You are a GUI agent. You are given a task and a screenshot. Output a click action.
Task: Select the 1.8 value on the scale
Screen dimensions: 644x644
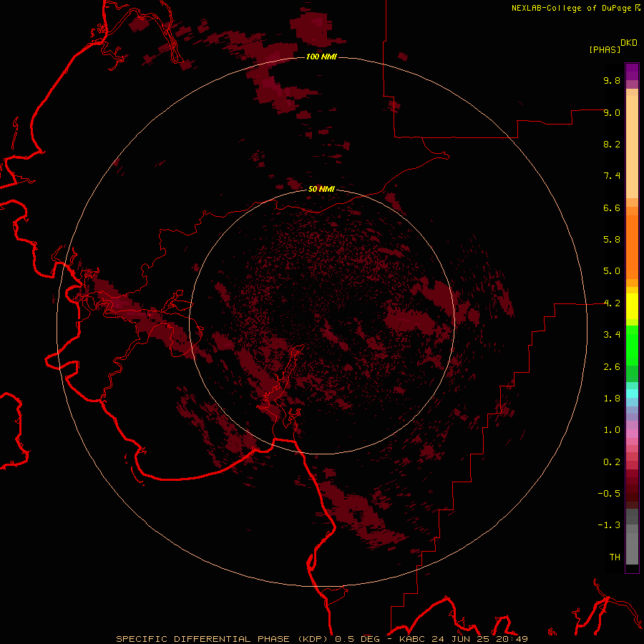pyautogui.click(x=612, y=399)
